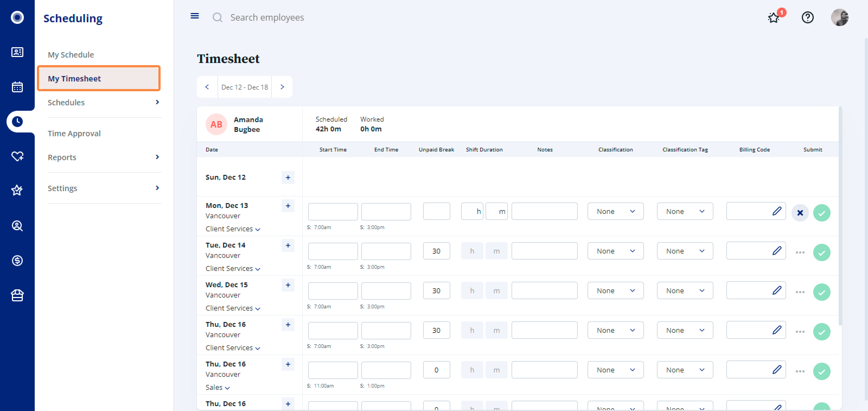Open the calendar icon in left sidebar
Viewport: 868px width, 411px height.
coord(17,87)
